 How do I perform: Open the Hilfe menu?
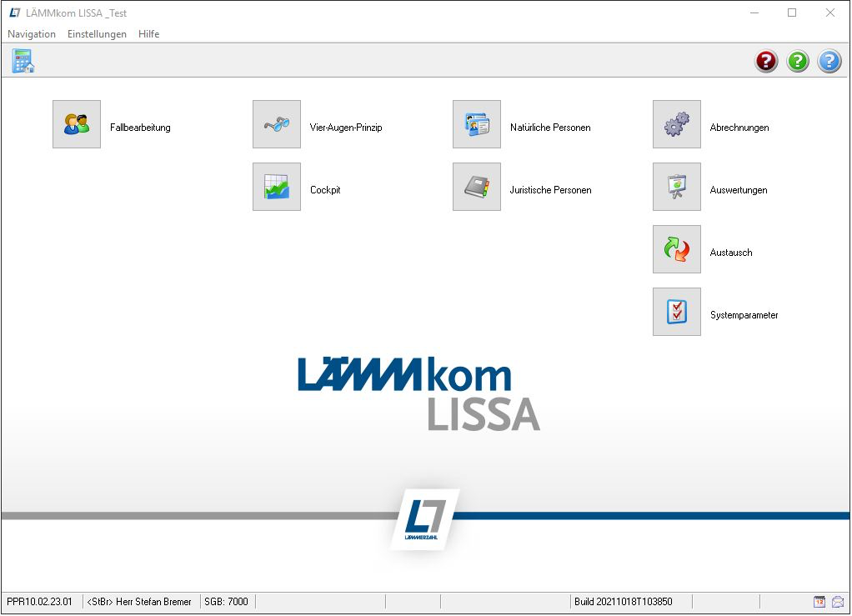(149, 33)
